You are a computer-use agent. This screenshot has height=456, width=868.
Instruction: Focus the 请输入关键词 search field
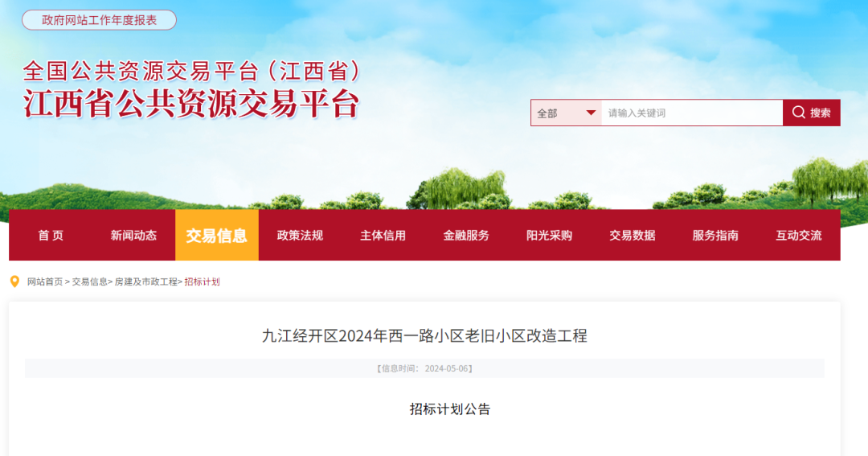(692, 113)
